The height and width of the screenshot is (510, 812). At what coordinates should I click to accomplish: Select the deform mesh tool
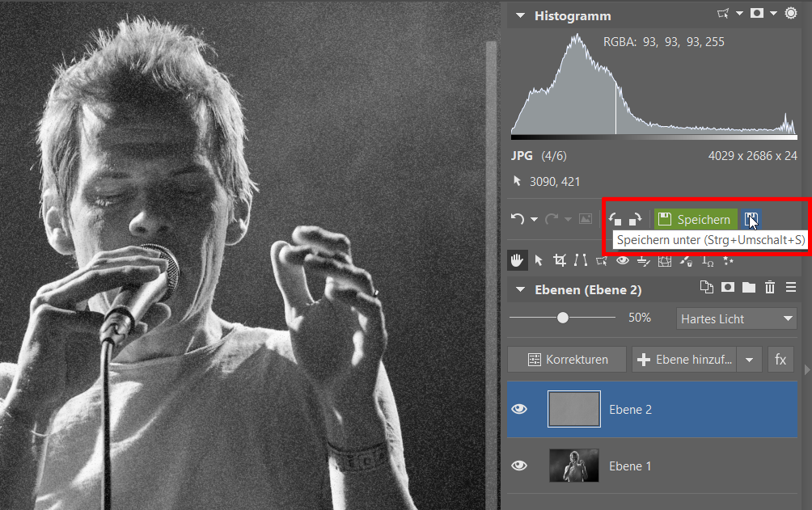(665, 260)
